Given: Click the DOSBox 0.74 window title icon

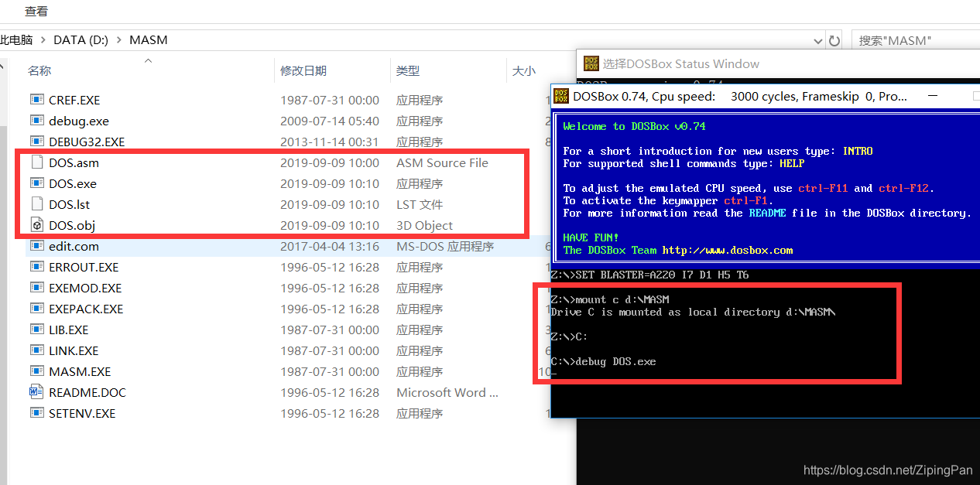Looking at the screenshot, I should (x=562, y=97).
